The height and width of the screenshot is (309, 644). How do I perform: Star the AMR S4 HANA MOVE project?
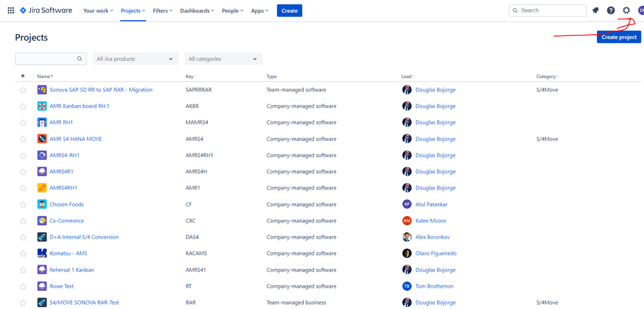(23, 139)
